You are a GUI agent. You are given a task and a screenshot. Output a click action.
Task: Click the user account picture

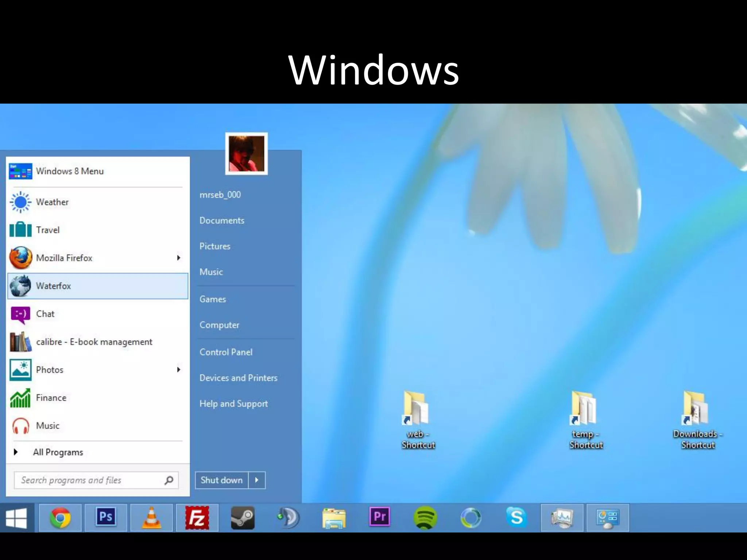pyautogui.click(x=247, y=153)
